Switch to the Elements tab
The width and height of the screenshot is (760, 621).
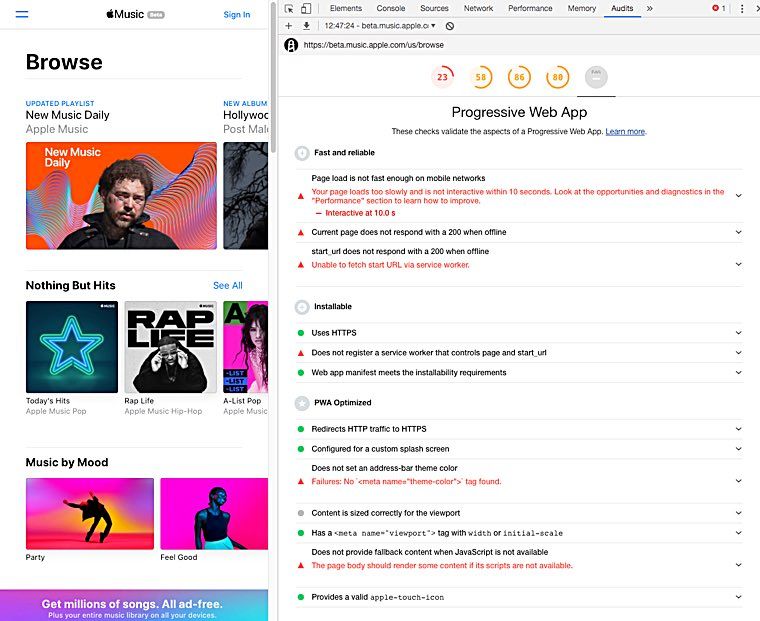click(x=346, y=8)
